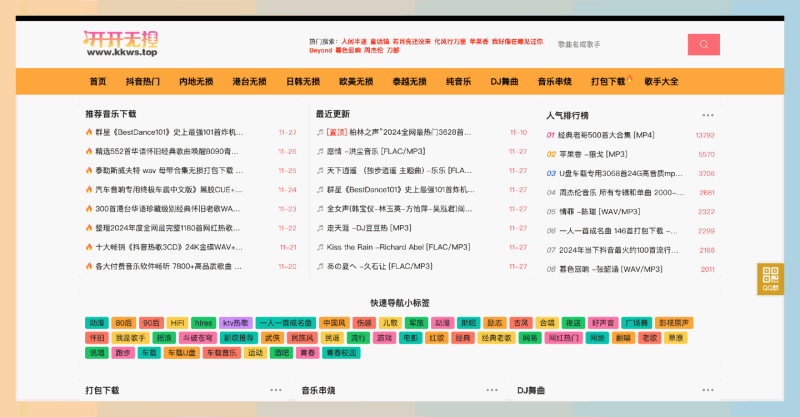Select the 经典老歌 tag

pyautogui.click(x=496, y=338)
